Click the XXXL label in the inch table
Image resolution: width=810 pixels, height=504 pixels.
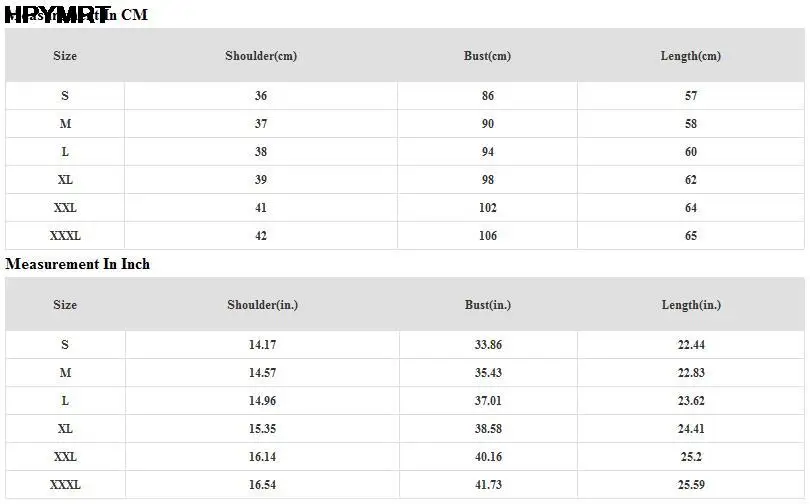(x=65, y=485)
